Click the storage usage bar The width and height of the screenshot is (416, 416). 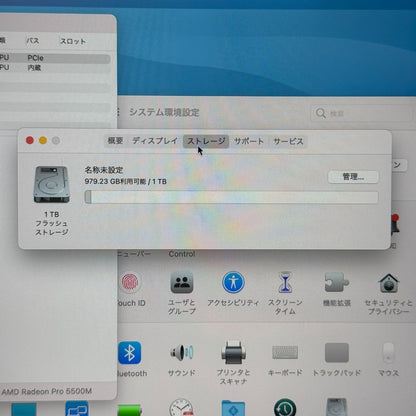(231, 197)
